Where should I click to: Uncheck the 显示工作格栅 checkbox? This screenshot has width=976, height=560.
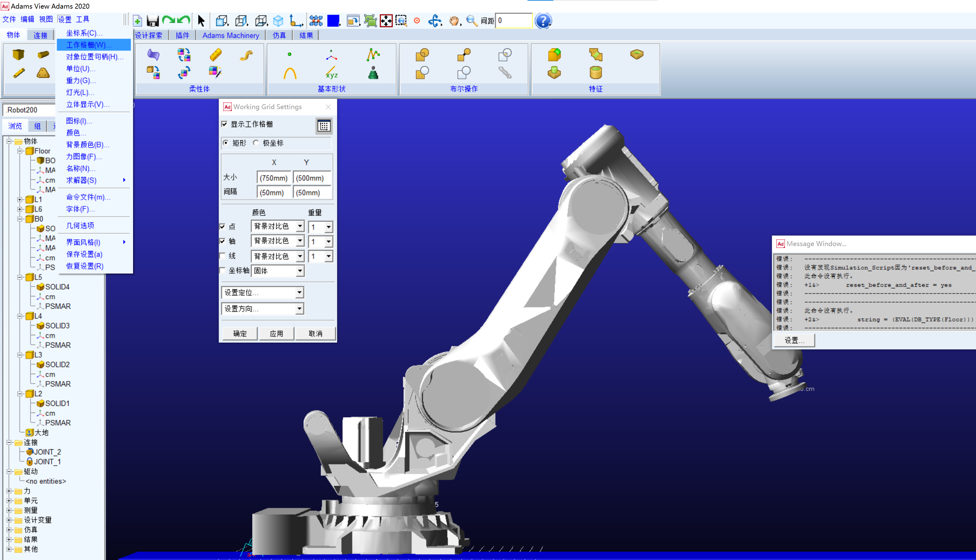point(225,124)
